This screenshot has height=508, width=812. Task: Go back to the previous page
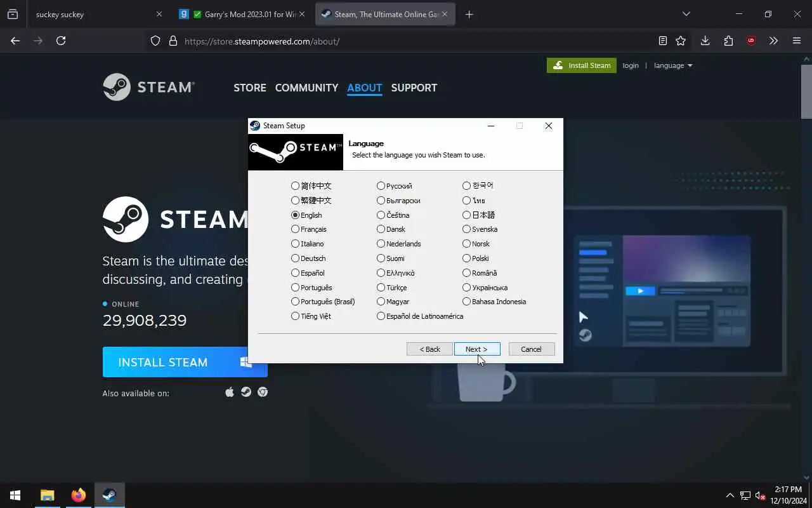[x=15, y=41]
